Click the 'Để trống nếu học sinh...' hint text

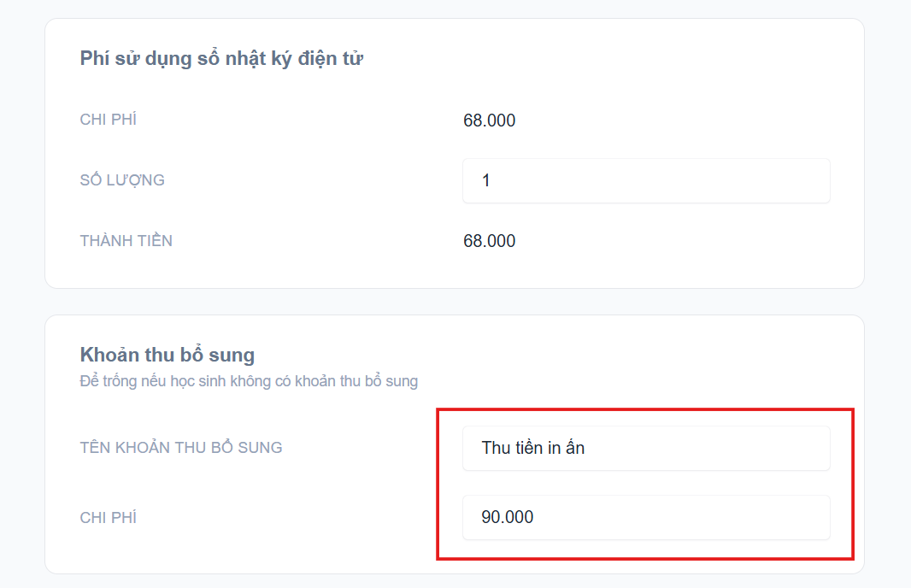249,381
